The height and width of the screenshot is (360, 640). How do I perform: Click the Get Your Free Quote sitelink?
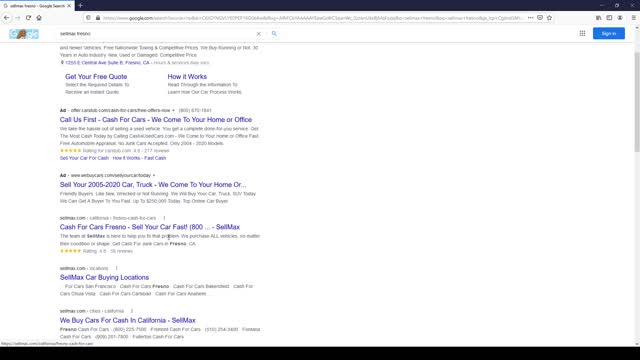pos(96,77)
